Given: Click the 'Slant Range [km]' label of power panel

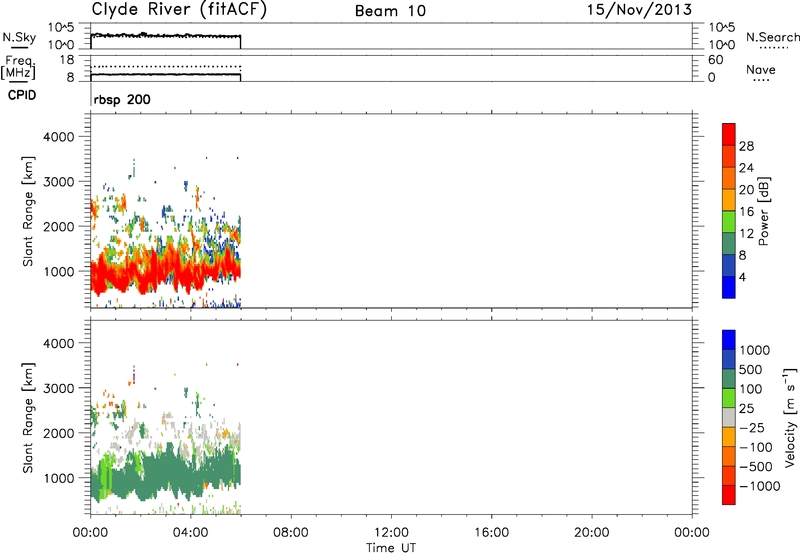Looking at the screenshot, I should click(x=28, y=211).
